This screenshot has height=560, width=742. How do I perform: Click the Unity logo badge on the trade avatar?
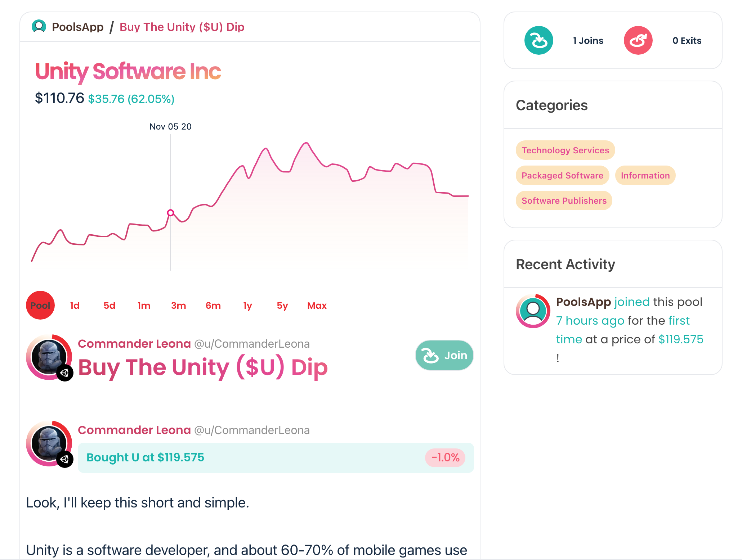pos(65,459)
